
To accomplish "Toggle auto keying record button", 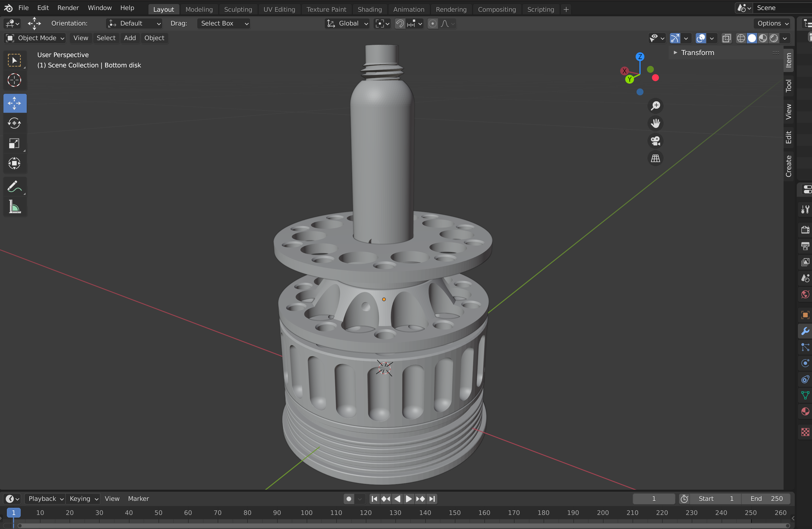I will coord(348,499).
